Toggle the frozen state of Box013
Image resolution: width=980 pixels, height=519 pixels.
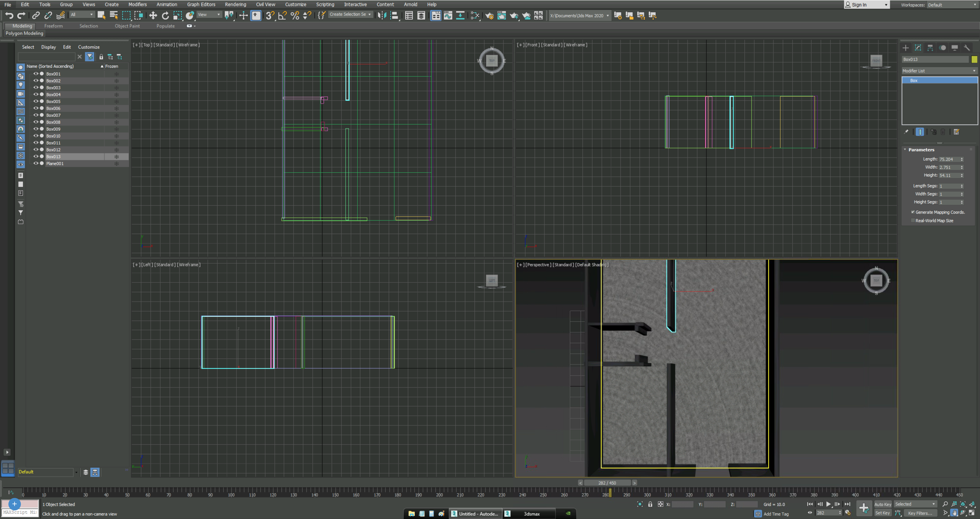click(x=116, y=156)
